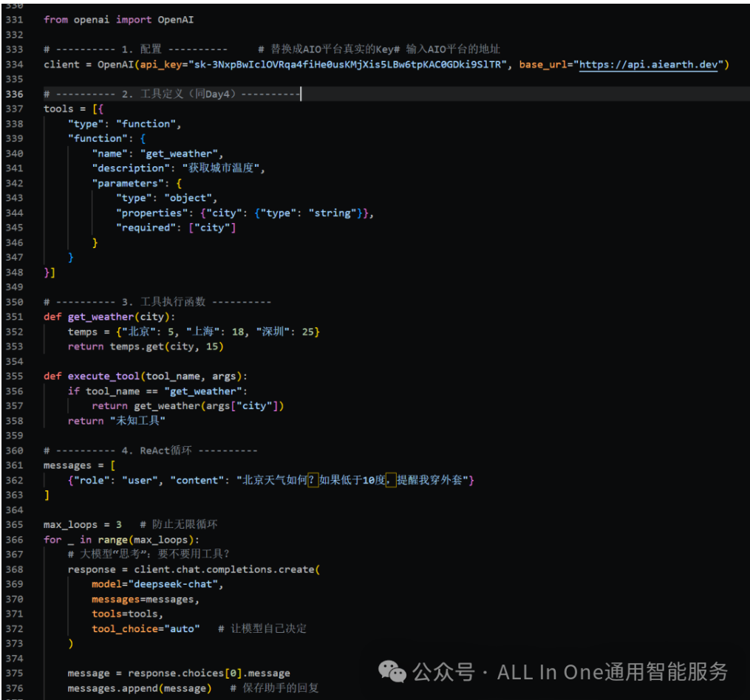Click line number 365 in the gutter
Viewport: 750px width, 700px height.
click(x=14, y=524)
